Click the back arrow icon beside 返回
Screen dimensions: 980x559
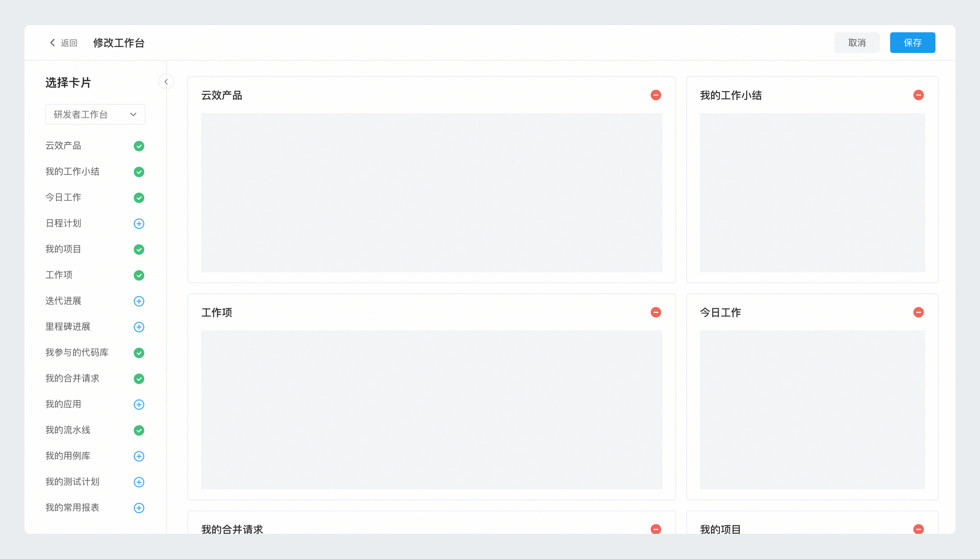tap(53, 43)
